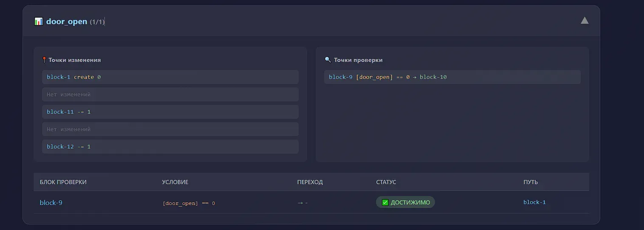Viewport: 644px width, 230px height.
Task: Click the УСЛОВИЕ column header
Action: 175,182
